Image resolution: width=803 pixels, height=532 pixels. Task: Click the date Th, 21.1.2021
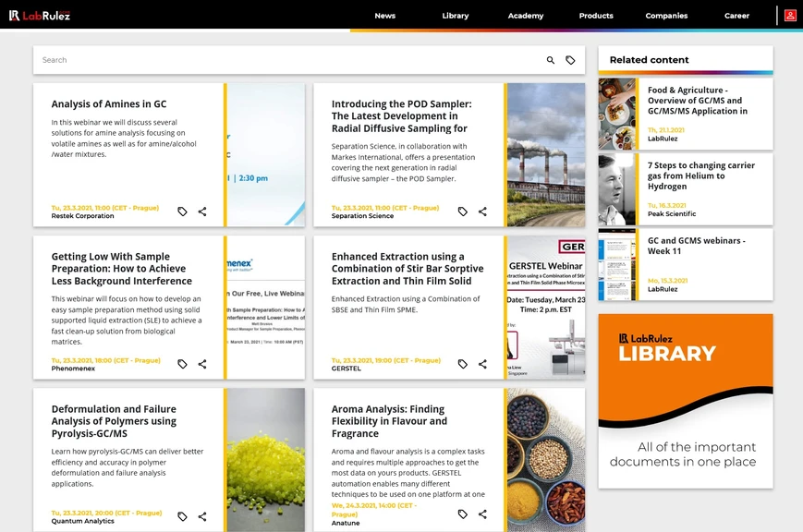click(665, 130)
